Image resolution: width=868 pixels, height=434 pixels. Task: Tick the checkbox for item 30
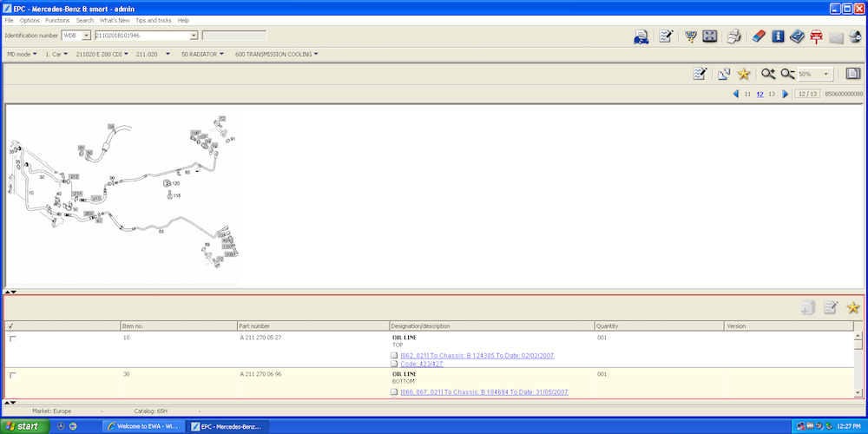coord(13,375)
